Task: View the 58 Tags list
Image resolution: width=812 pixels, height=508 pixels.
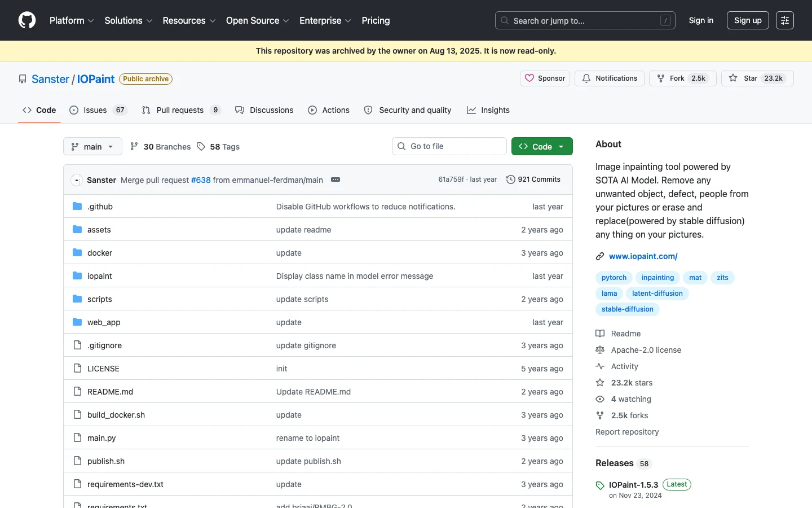Action: (x=218, y=147)
